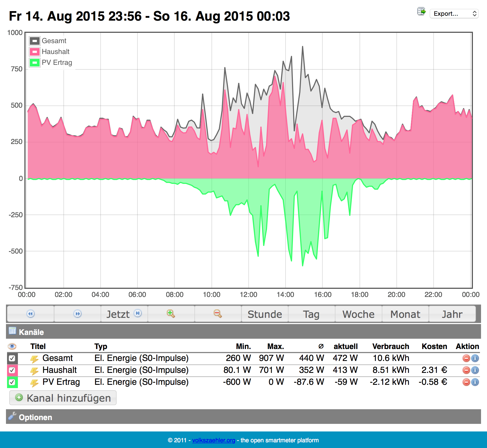487x448 pixels.
Task: Toggle eye icon for all channels visibility
Action: click(12, 346)
